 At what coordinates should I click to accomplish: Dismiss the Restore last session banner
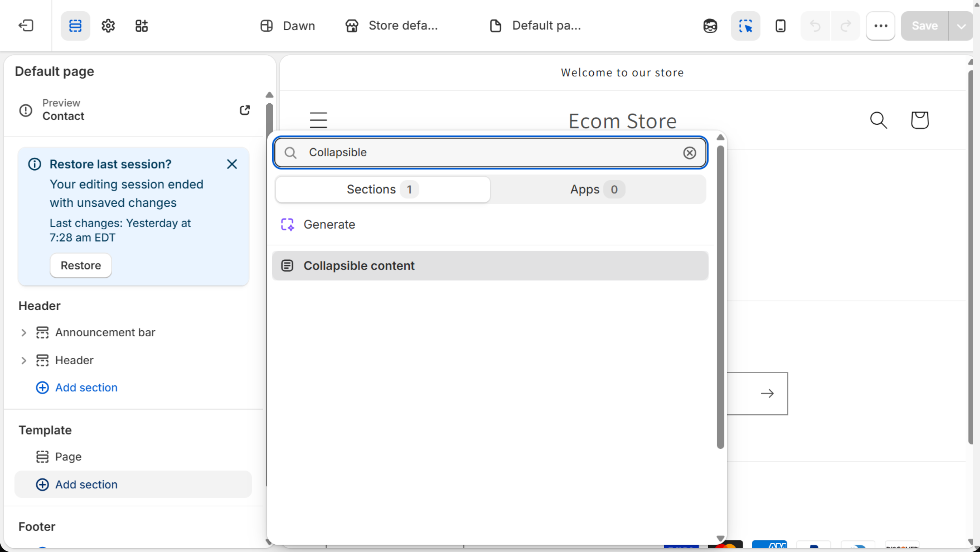[x=232, y=164]
